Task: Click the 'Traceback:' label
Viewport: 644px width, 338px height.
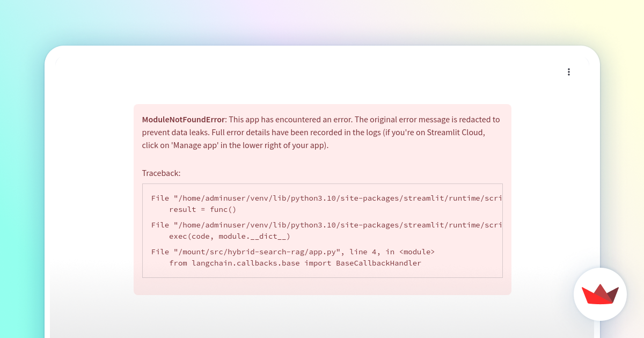Action: click(x=161, y=173)
